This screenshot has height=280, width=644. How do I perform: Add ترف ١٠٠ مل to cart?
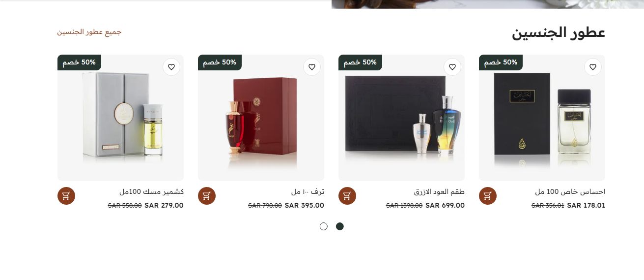(206, 196)
